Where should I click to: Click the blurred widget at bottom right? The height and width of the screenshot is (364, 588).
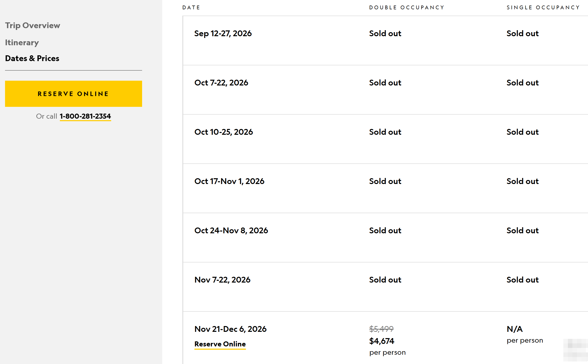(x=575, y=350)
